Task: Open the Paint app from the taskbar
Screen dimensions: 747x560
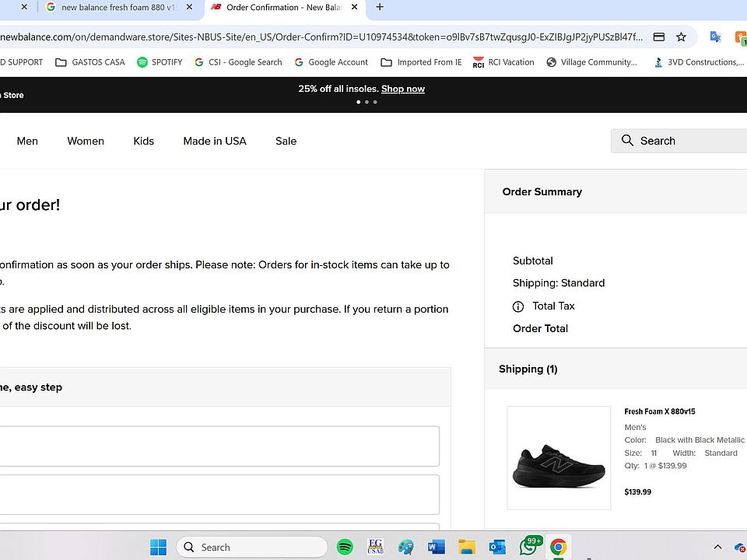Action: 406,547
